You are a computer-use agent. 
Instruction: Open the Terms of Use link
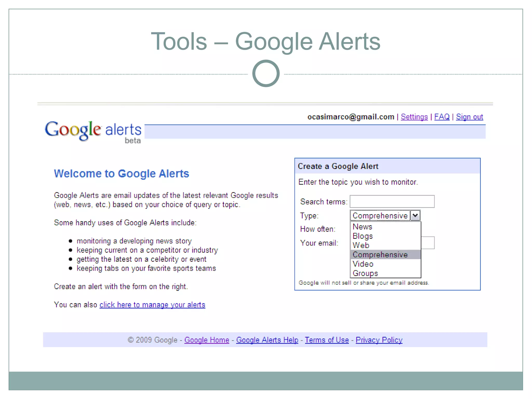[x=327, y=340]
